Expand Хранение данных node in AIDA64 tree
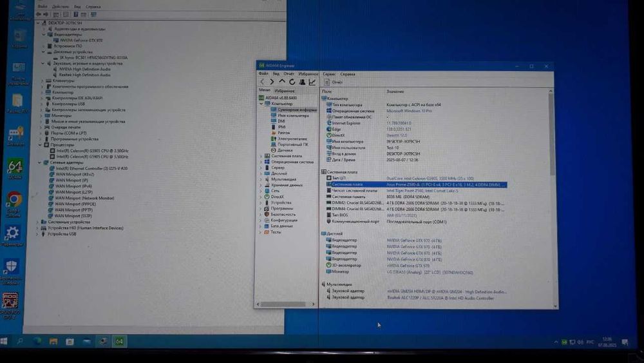This screenshot has height=363, width=644. (x=261, y=185)
